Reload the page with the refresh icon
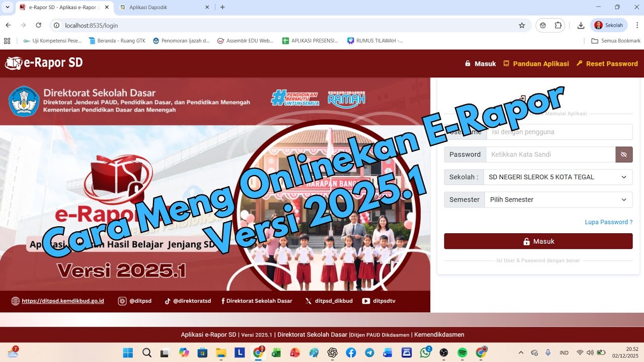 (38, 25)
